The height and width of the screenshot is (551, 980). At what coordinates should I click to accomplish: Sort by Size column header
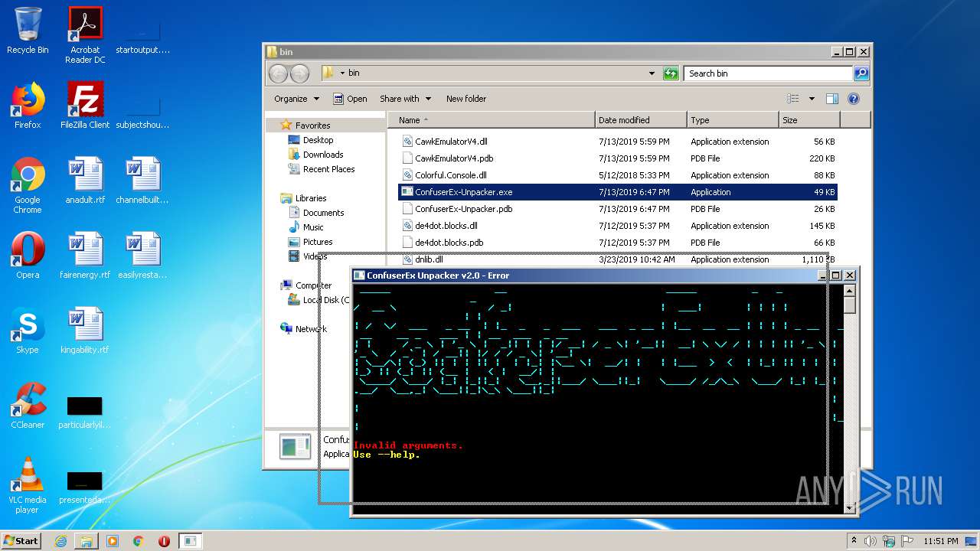(809, 120)
